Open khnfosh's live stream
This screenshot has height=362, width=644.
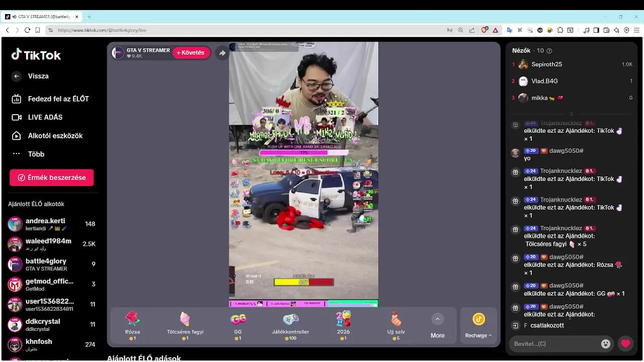[x=51, y=344]
